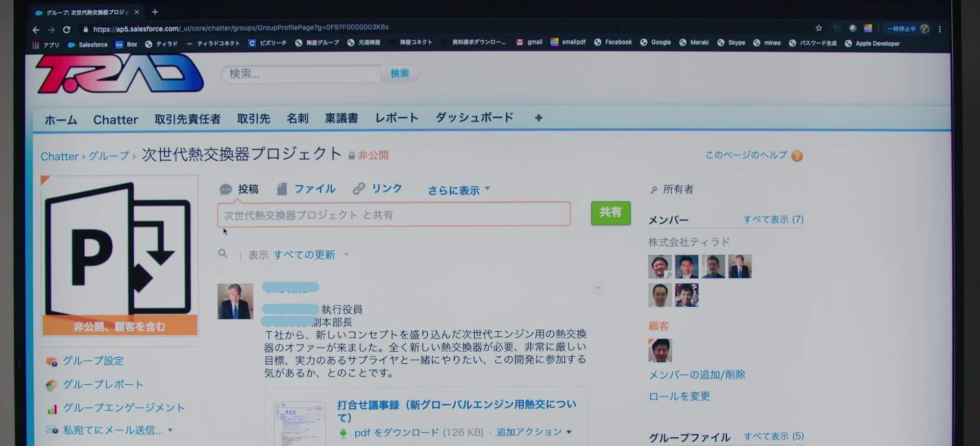Open the Meraki bookmark
Screen dimensions: 980x446
[694, 42]
